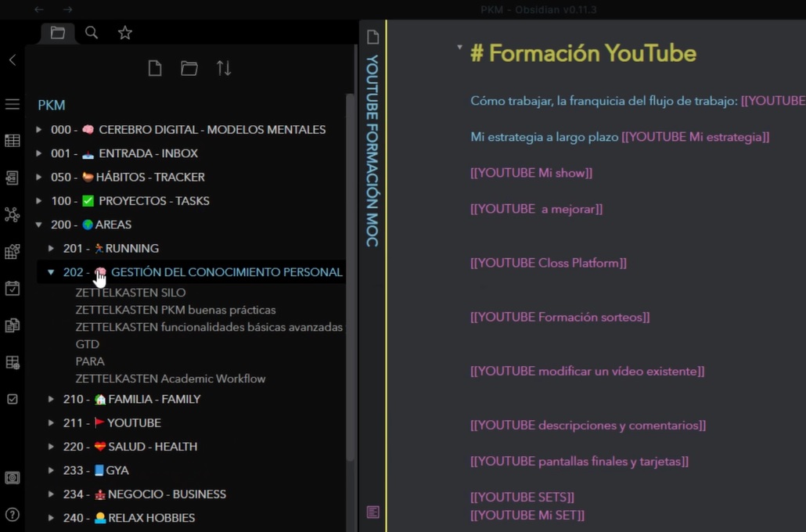
Task: Go back with the left navigation arrow
Action: 39,9
